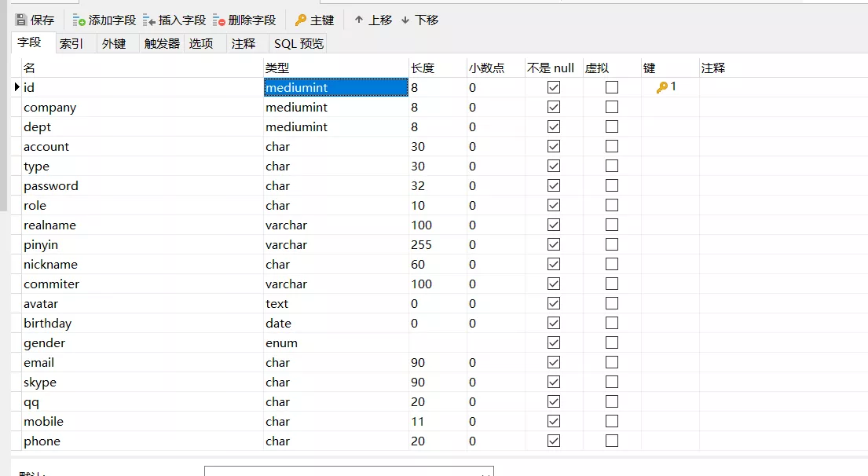Viewport: 868px width, 476px height.
Task: Switch to the 索引 (Indexes) tab
Action: pos(71,44)
